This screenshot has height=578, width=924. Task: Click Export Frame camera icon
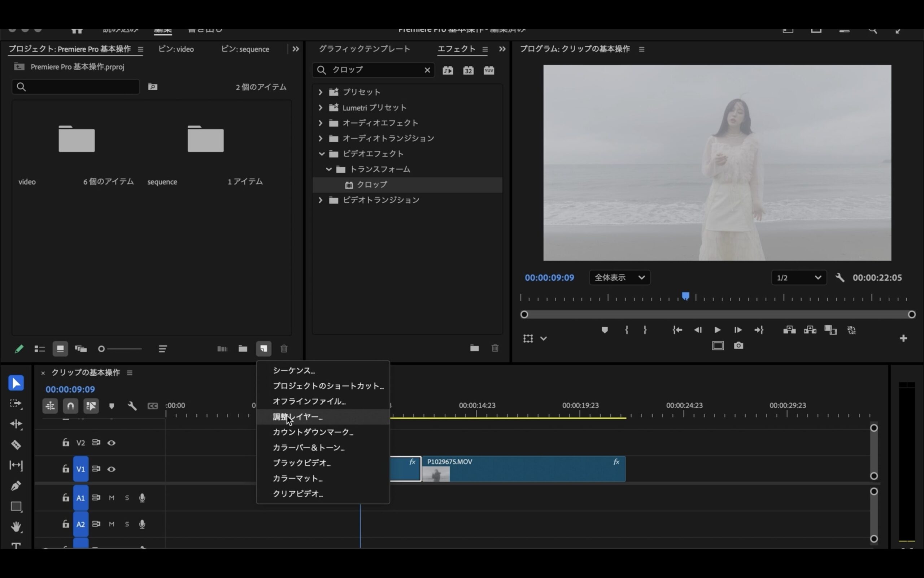(x=738, y=346)
